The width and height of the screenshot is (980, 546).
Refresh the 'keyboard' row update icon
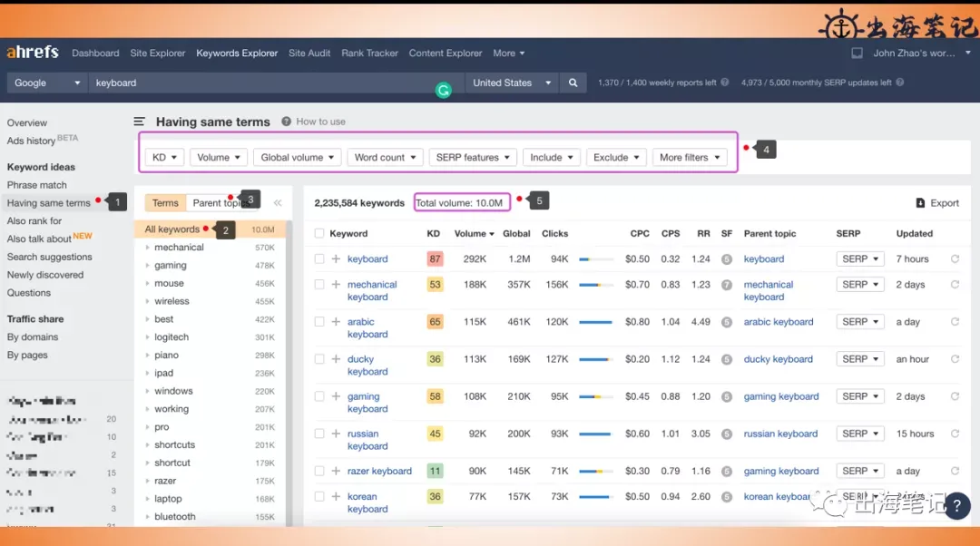pyautogui.click(x=955, y=258)
